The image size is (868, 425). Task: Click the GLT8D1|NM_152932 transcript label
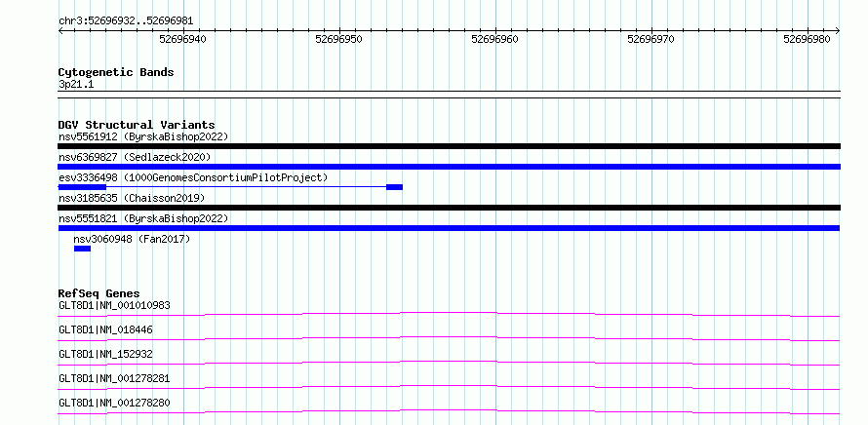[105, 354]
